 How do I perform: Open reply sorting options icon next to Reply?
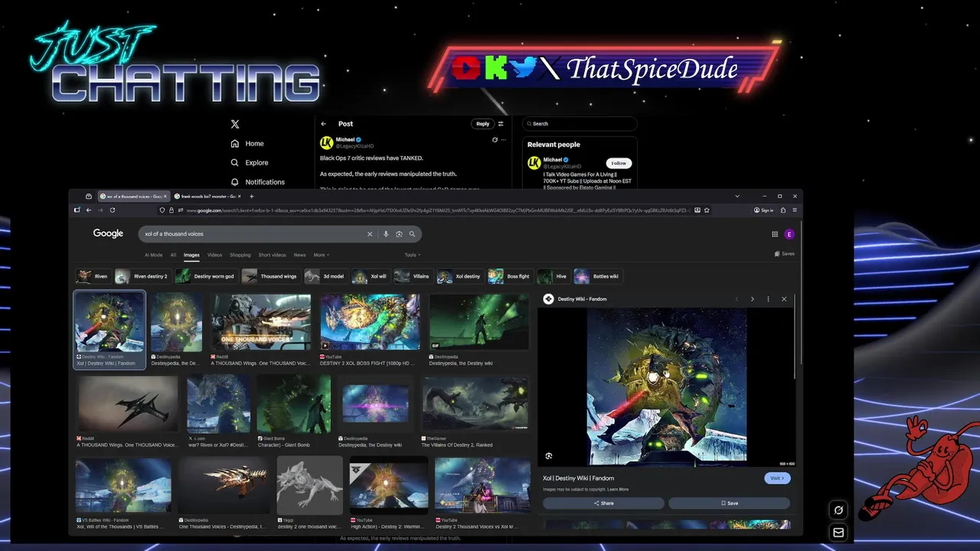click(x=501, y=124)
